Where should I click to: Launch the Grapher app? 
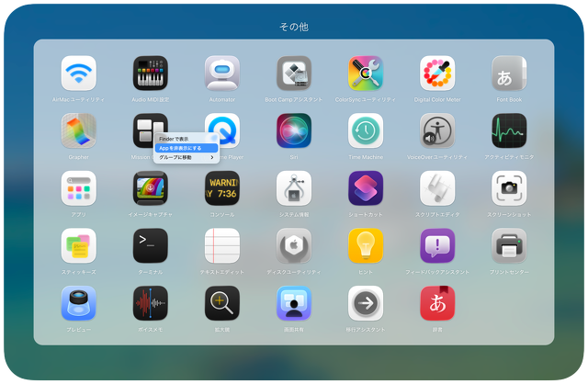[78, 130]
